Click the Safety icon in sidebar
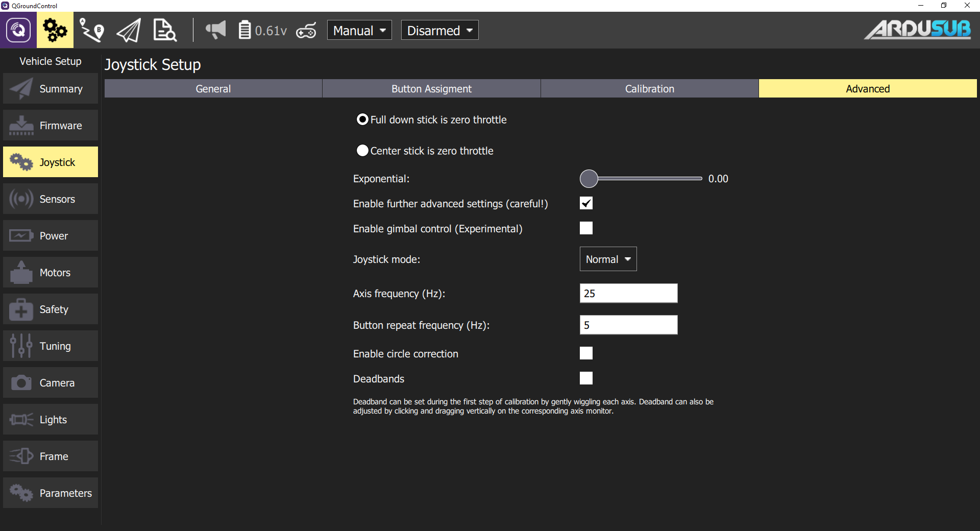 (21, 309)
